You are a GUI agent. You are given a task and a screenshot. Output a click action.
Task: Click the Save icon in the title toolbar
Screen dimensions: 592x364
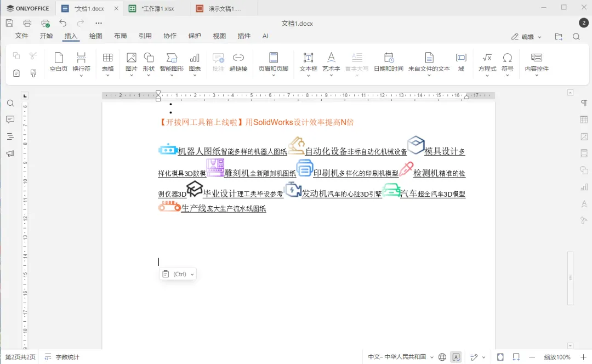pos(9,24)
